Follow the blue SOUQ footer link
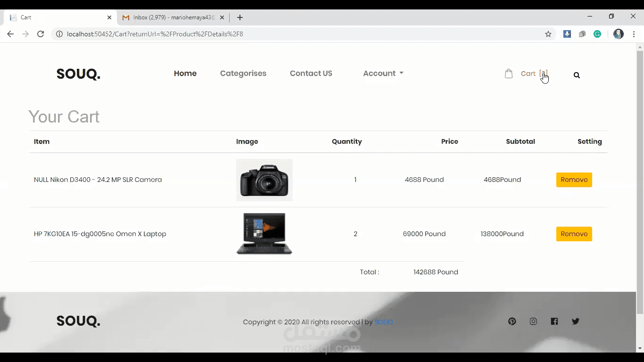 tap(383, 322)
